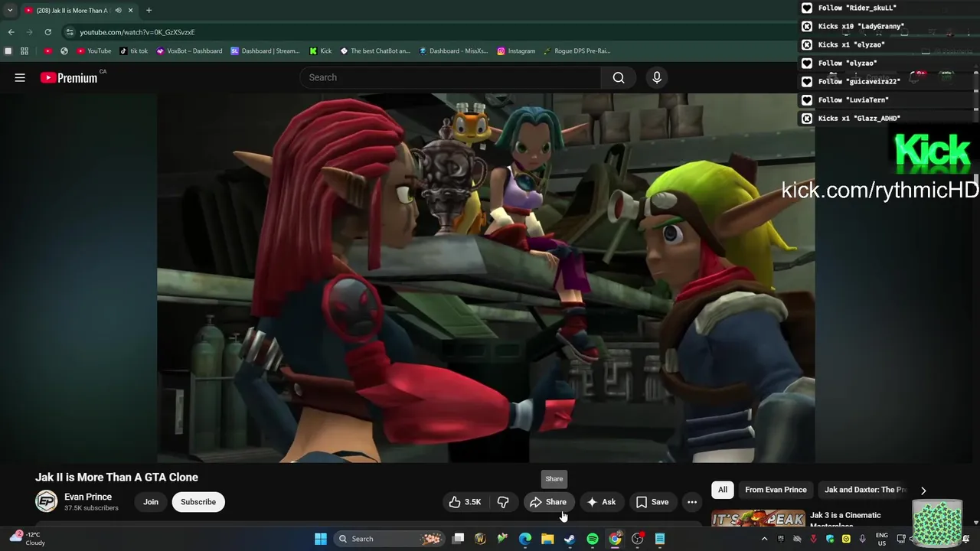Like the video with thumbs-up button

465,502
